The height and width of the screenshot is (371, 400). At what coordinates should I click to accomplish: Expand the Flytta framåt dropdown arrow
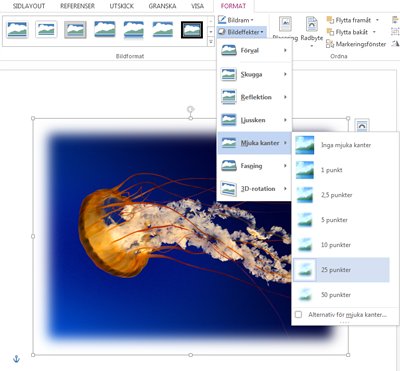click(x=377, y=20)
